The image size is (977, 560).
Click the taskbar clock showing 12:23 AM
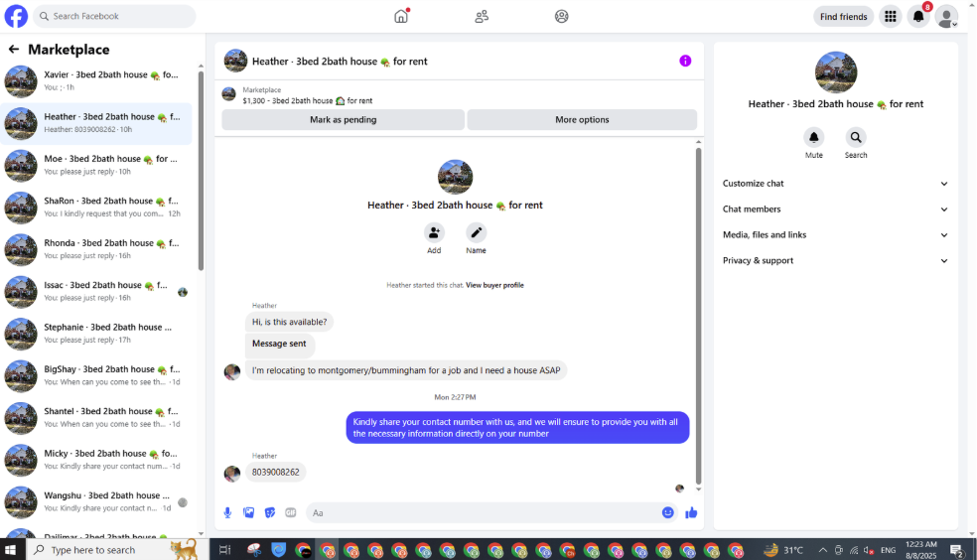[921, 549]
